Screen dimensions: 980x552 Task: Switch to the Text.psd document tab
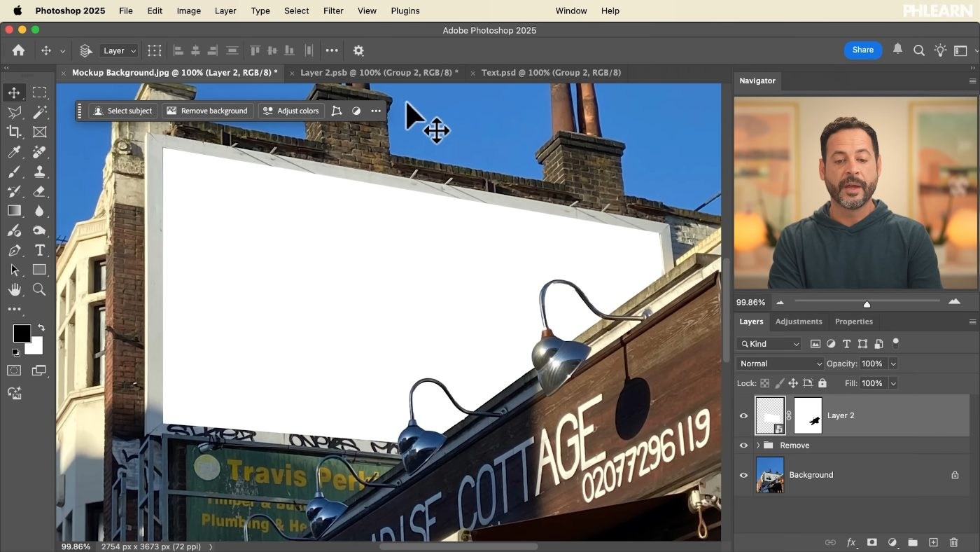point(551,73)
